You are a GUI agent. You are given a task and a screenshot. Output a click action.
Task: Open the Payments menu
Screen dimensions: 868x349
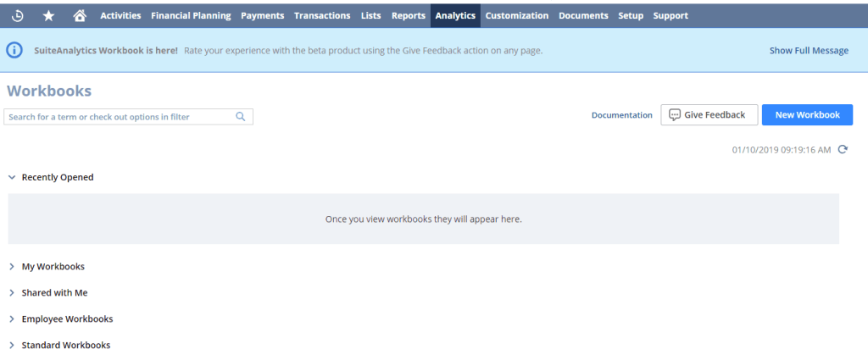(x=263, y=16)
